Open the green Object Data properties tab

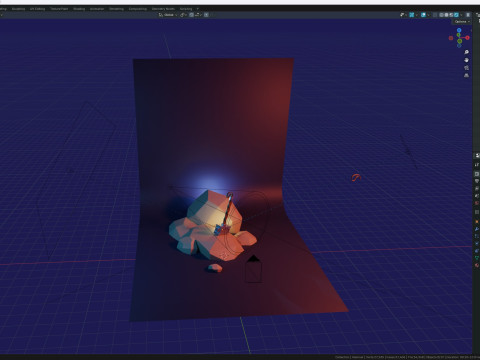click(x=477, y=258)
